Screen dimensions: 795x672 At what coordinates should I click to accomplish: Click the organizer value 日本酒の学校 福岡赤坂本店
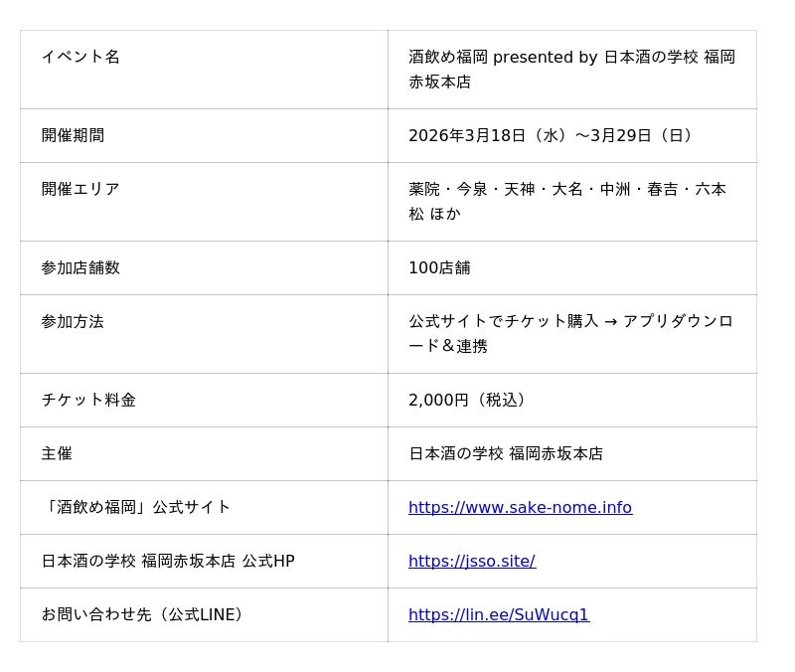(506, 453)
